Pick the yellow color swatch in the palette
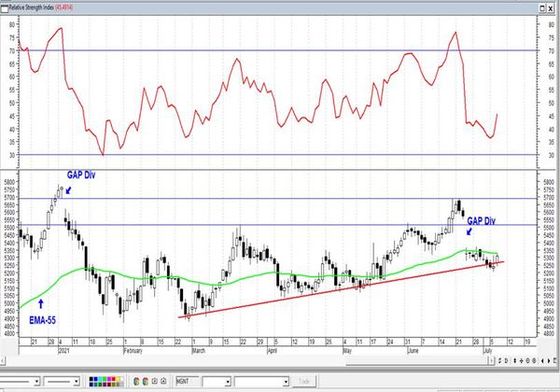The height and width of the screenshot is (392, 560). click(x=118, y=379)
